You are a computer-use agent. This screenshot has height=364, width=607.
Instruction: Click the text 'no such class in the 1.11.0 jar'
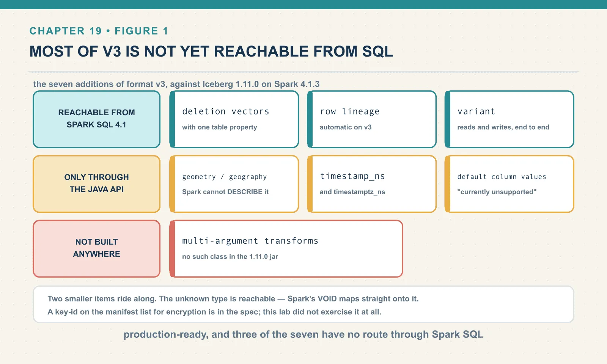tap(230, 257)
